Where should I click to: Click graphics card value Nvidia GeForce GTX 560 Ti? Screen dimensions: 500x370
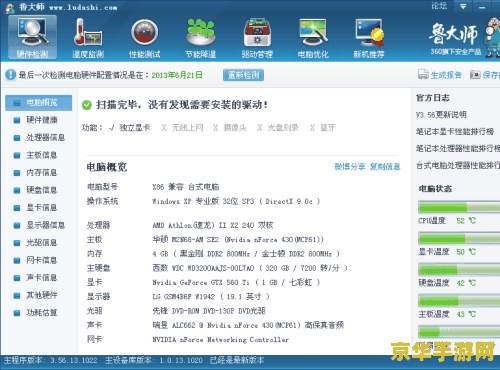(236, 283)
